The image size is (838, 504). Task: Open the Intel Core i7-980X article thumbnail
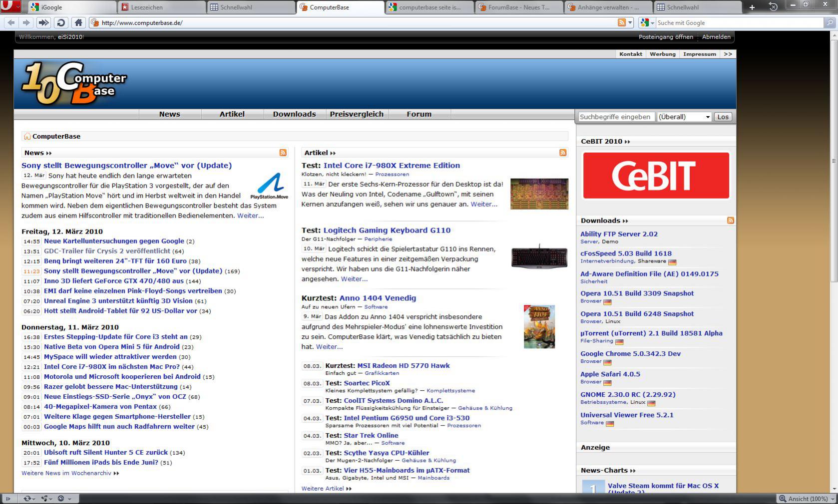click(x=539, y=194)
